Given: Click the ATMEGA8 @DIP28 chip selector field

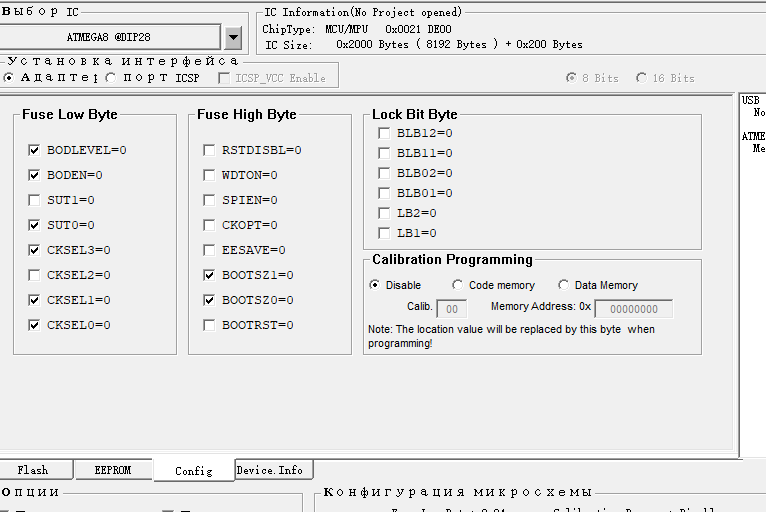Looking at the screenshot, I should tap(110, 38).
